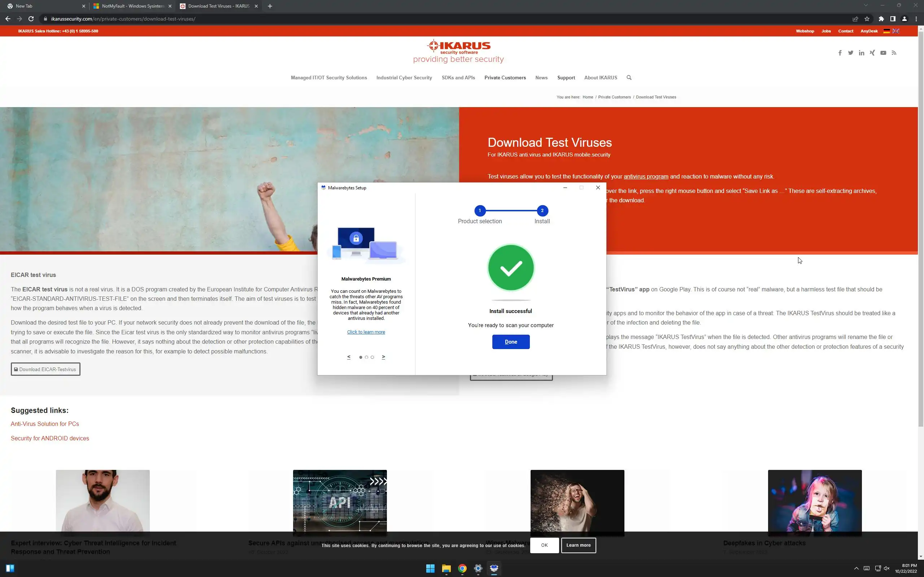Select third carousel dot in setup

tap(372, 357)
